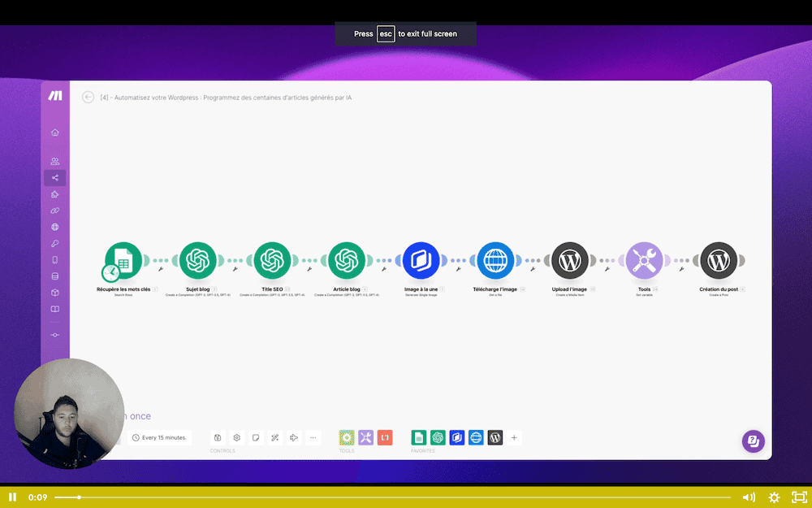
Task: Mute the video volume
Action: (749, 497)
